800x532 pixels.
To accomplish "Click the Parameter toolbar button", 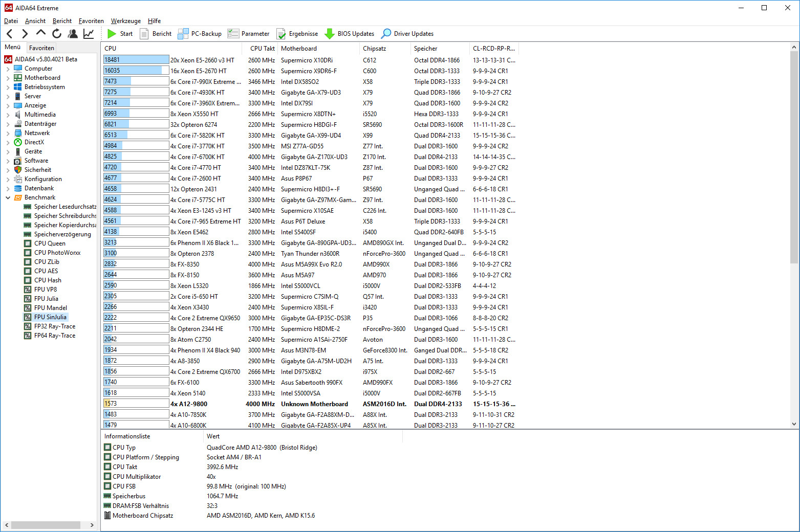I will [249, 34].
